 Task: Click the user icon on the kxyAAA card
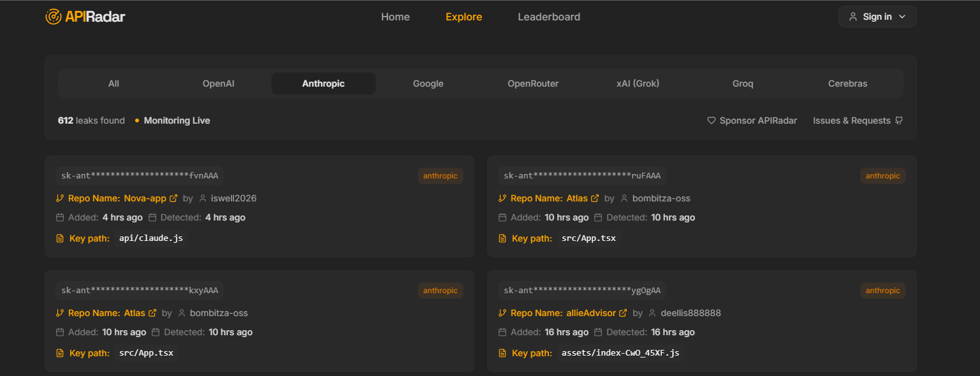182,313
